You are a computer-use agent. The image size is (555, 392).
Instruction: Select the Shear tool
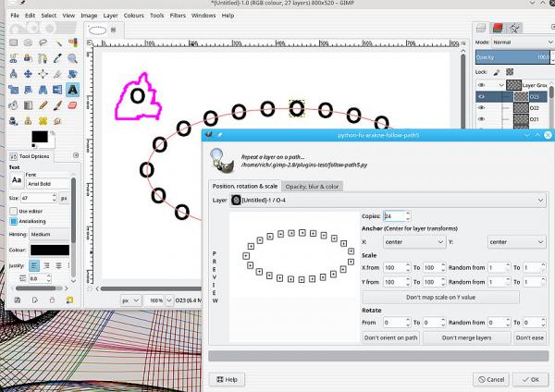pyautogui.click(x=28, y=90)
